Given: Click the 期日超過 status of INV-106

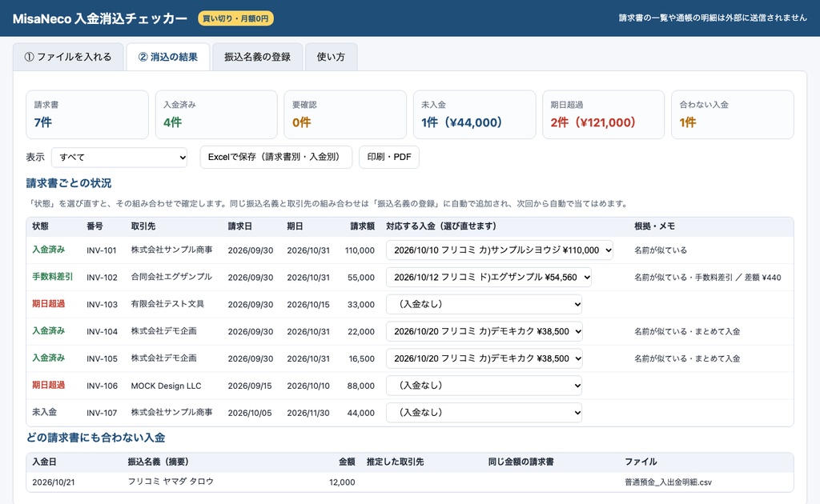Looking at the screenshot, I should click(49, 386).
